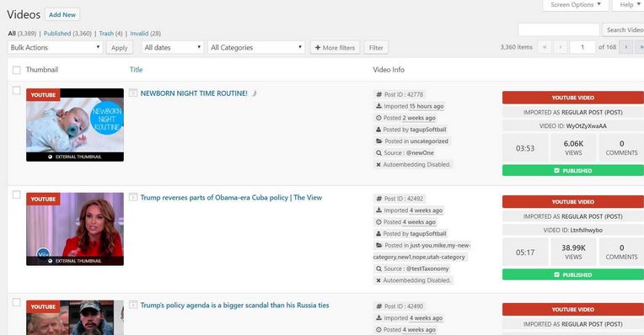
Task: Click the folder icon next to Posted in uncategorized
Action: click(x=379, y=141)
